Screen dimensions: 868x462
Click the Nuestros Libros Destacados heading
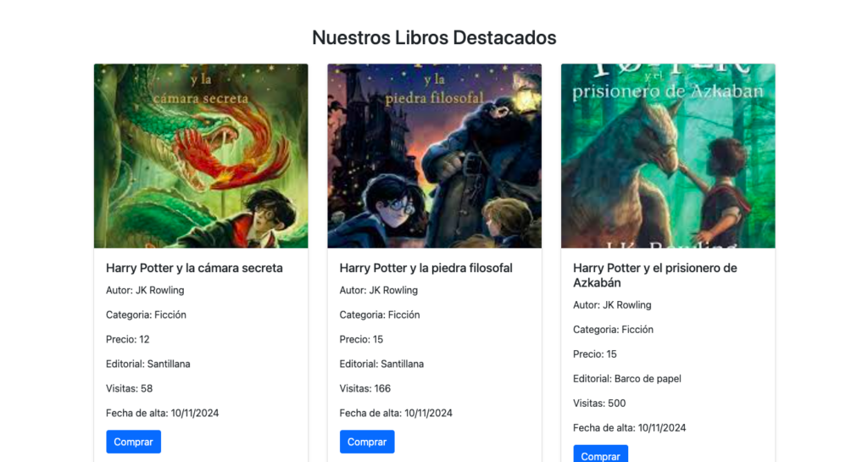tap(434, 37)
